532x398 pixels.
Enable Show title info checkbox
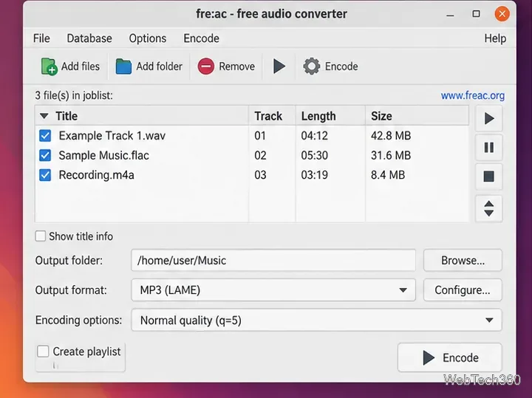pos(41,236)
